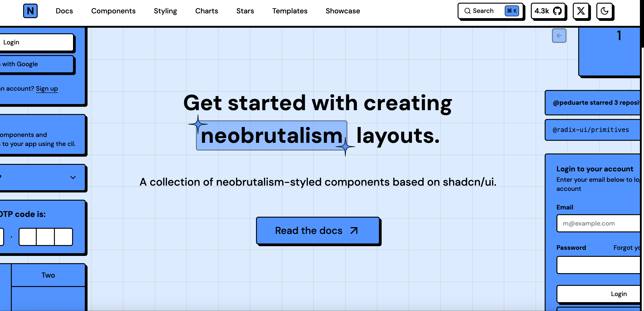Click the carousel previous arrow button
644x311 pixels.
click(559, 36)
